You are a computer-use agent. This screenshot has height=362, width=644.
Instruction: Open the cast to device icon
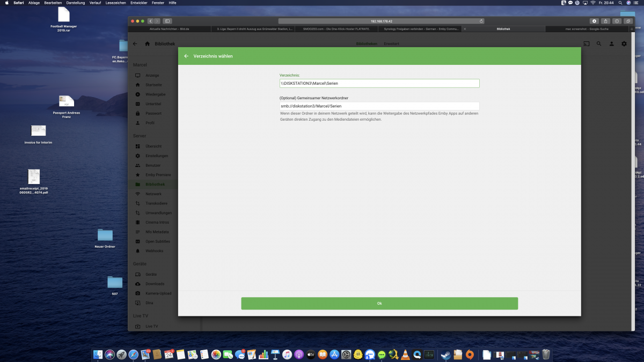[587, 44]
